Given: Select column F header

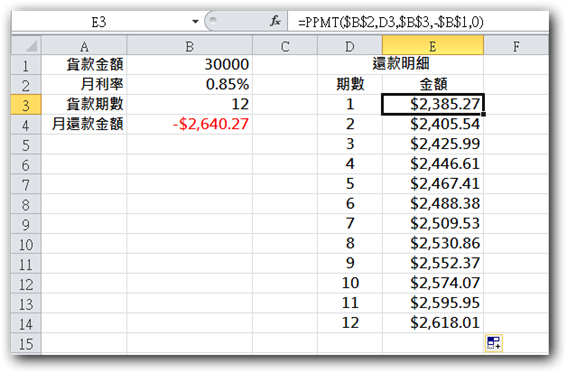Looking at the screenshot, I should coord(516,46).
